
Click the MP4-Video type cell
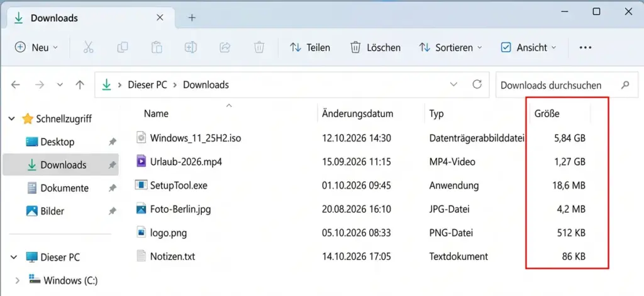pyautogui.click(x=452, y=162)
